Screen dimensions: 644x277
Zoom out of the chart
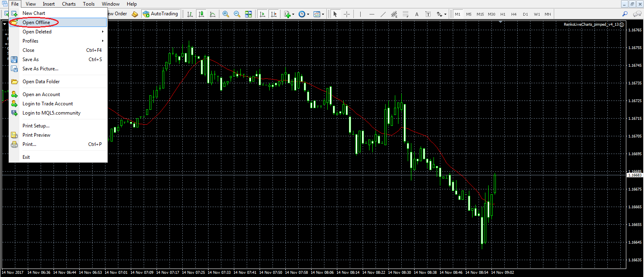(x=237, y=14)
